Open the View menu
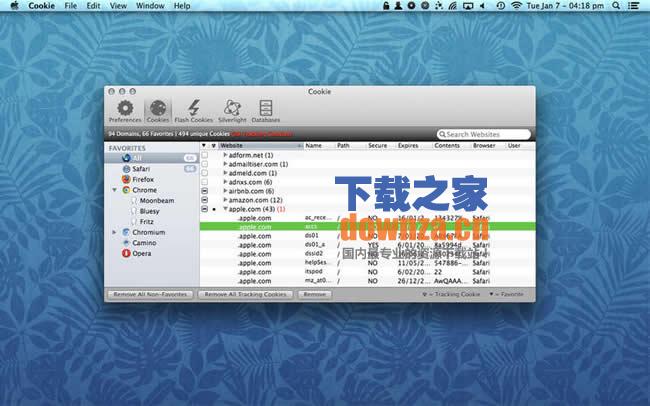This screenshot has height=406, width=650. [x=118, y=5]
